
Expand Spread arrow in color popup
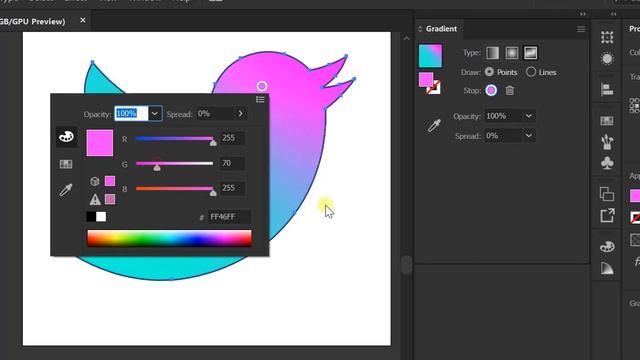tap(240, 113)
